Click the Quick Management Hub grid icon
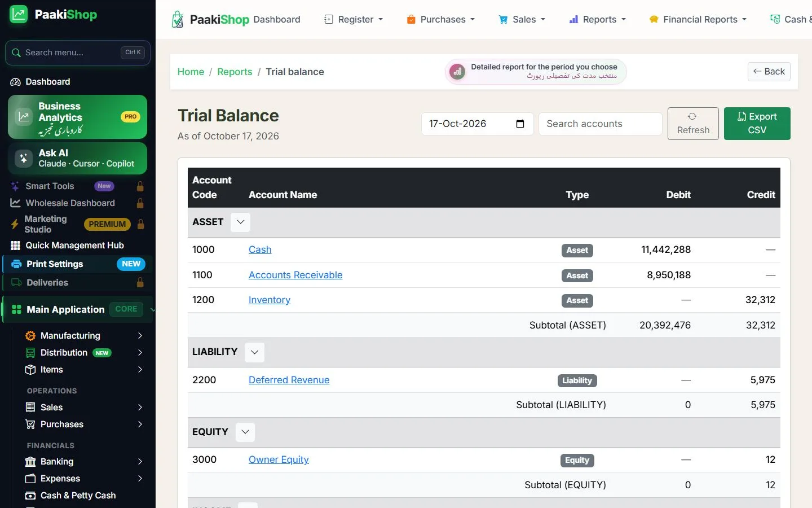 coord(16,246)
